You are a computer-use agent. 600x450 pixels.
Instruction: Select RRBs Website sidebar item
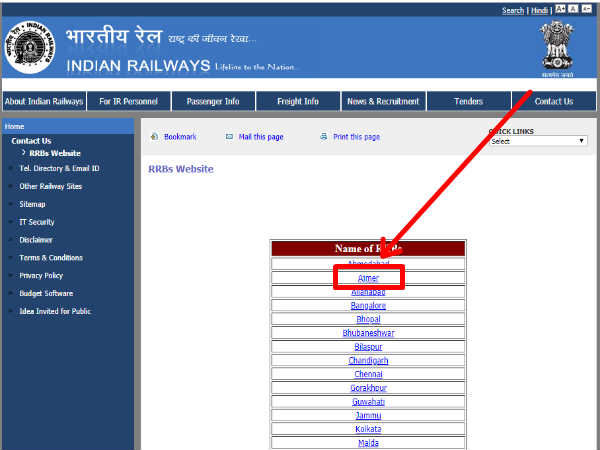pyautogui.click(x=55, y=153)
